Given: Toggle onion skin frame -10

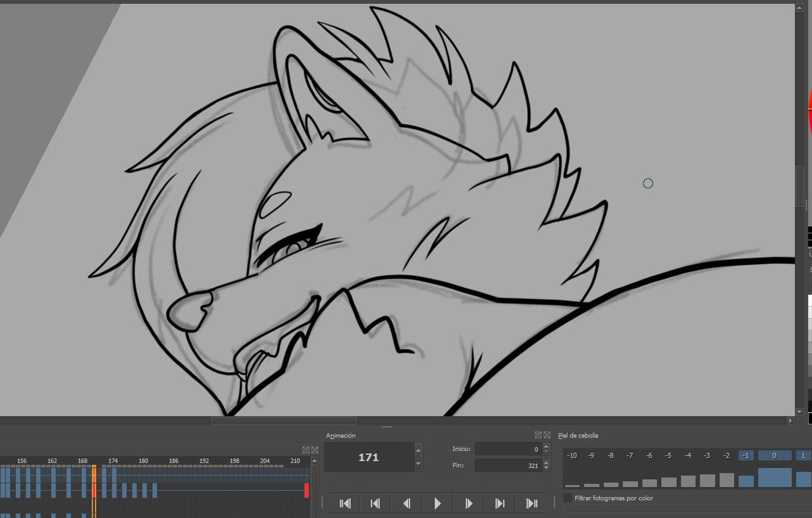Looking at the screenshot, I should (x=572, y=456).
